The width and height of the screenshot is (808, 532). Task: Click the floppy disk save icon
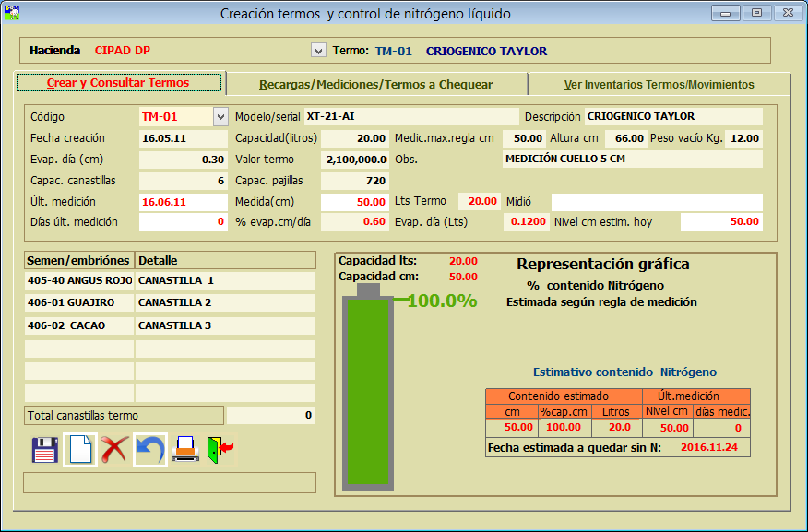45,450
